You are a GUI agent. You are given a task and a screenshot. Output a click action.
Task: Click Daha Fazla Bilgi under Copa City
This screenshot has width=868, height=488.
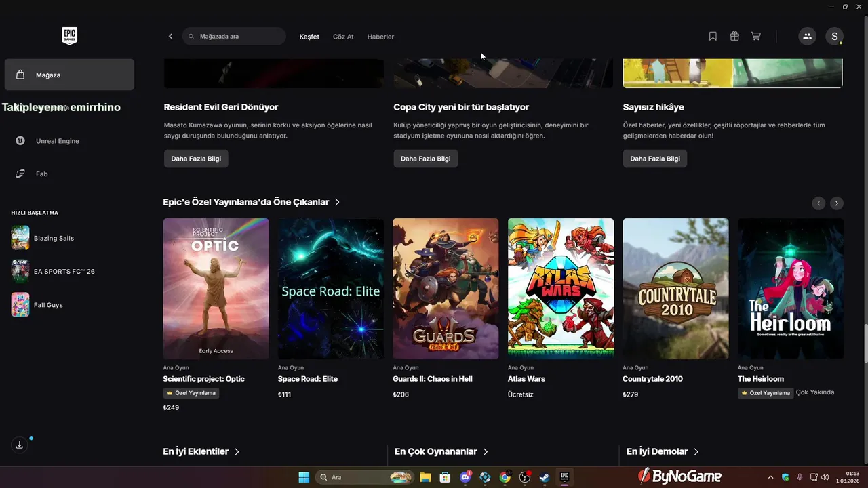tap(426, 159)
